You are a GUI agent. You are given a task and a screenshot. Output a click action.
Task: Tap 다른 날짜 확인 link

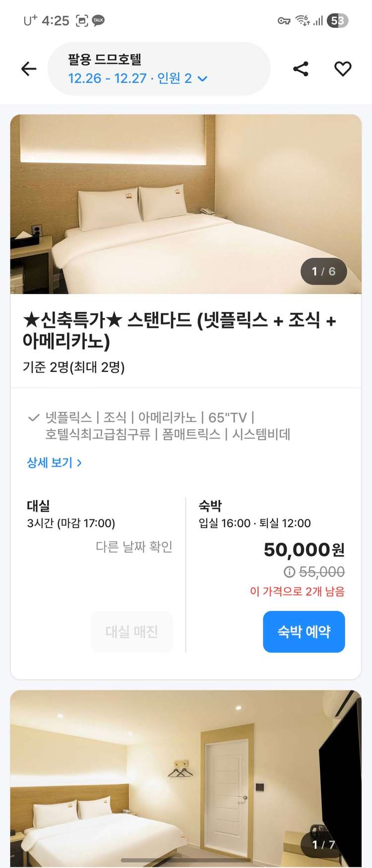134,547
